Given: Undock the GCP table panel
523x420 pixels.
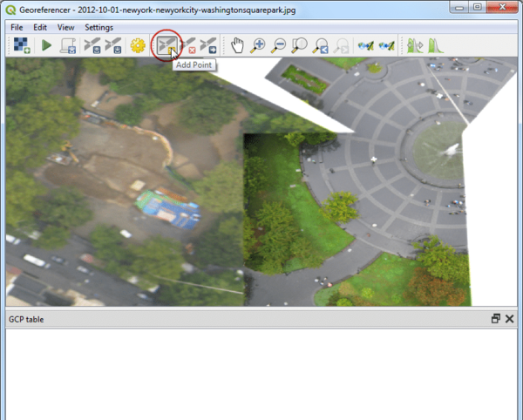Looking at the screenshot, I should pyautogui.click(x=496, y=319).
